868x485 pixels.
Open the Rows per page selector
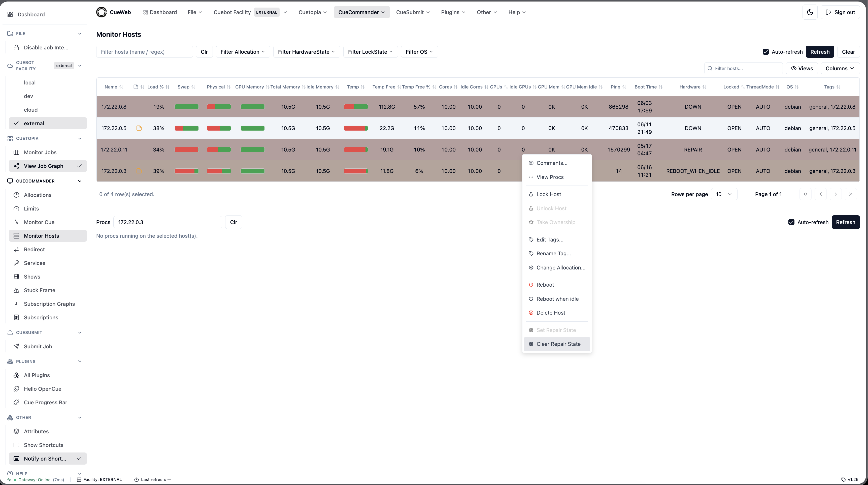click(724, 194)
